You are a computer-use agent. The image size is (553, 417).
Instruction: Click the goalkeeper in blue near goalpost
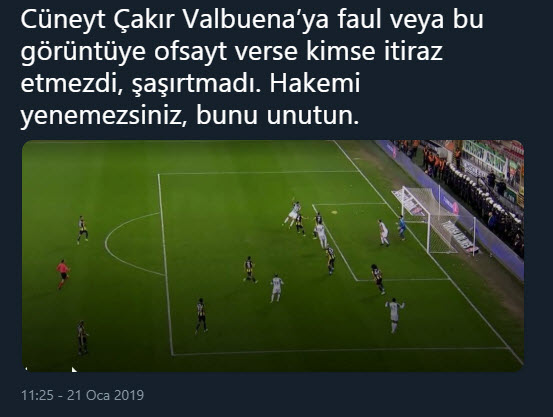point(402,228)
